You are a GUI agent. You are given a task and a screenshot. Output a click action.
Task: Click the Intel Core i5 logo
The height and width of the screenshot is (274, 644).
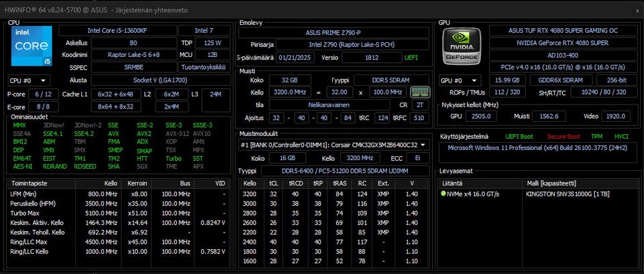(30, 47)
